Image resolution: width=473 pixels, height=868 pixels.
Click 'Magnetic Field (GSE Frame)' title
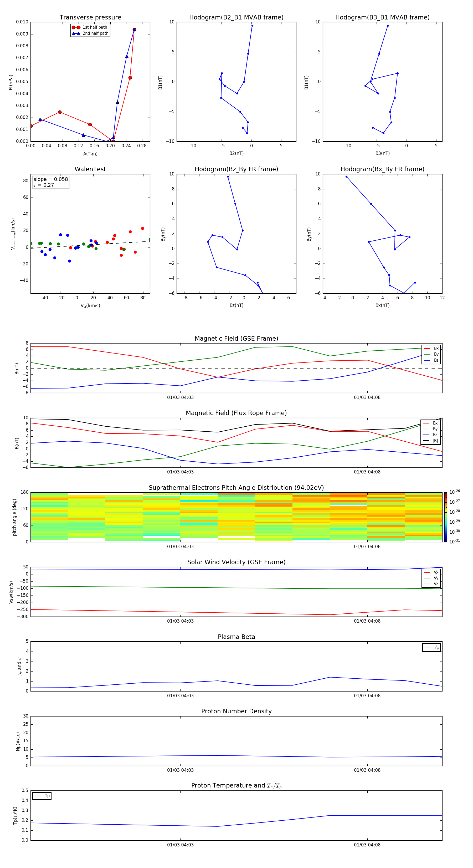236,339
